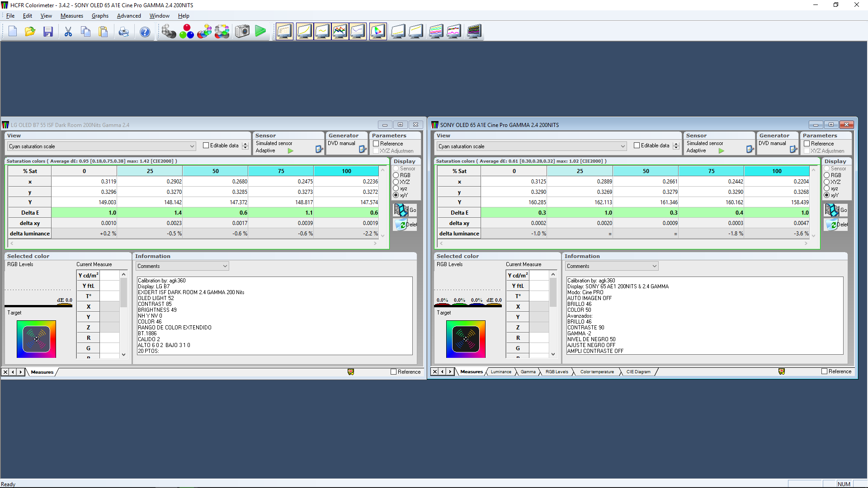Click the 75 saturation column header in LG table
The height and width of the screenshot is (488, 868).
pyautogui.click(x=281, y=171)
